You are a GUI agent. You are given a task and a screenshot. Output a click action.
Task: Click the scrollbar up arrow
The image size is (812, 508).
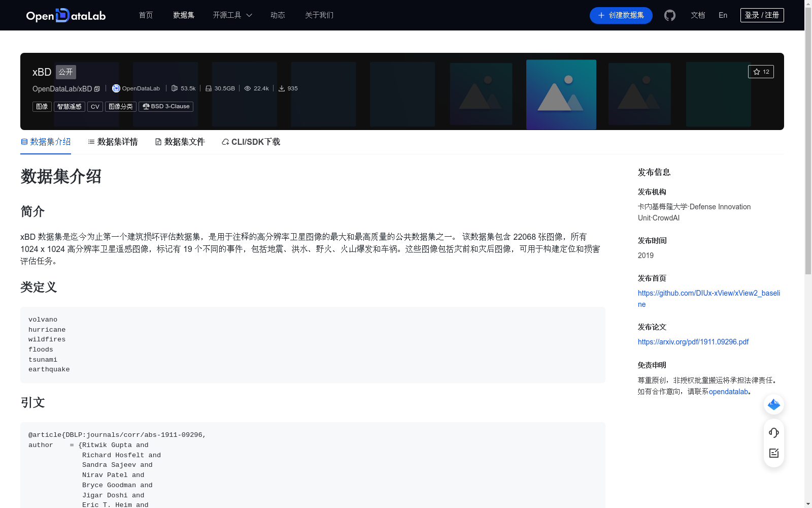click(x=808, y=4)
